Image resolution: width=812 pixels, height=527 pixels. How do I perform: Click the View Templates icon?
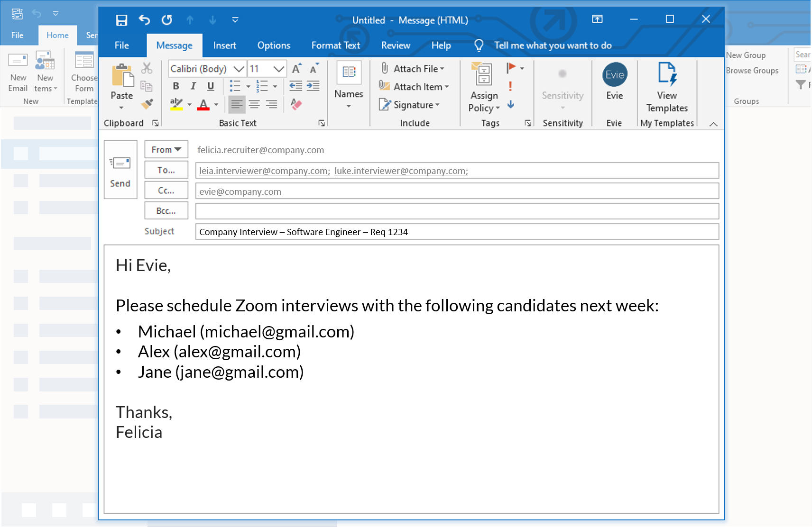(666, 75)
